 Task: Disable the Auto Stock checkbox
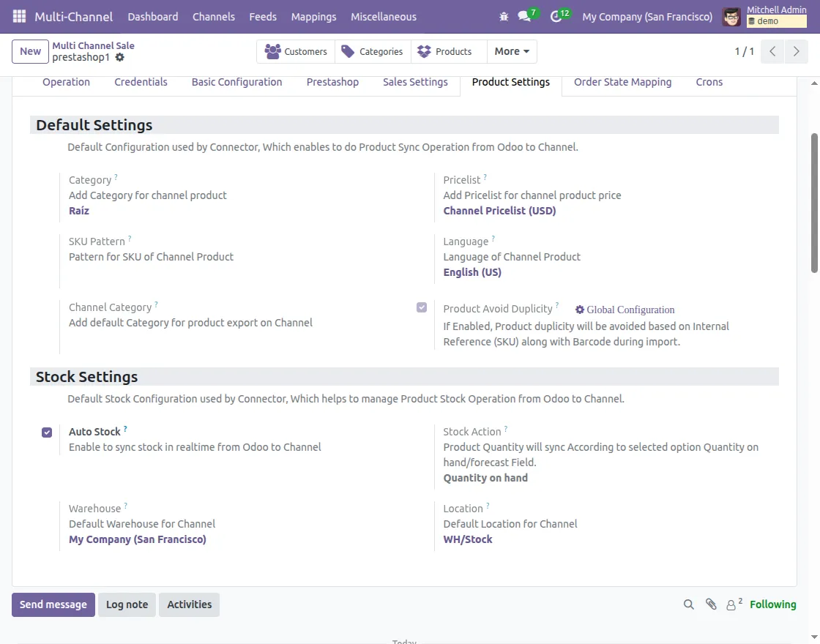[46, 432]
